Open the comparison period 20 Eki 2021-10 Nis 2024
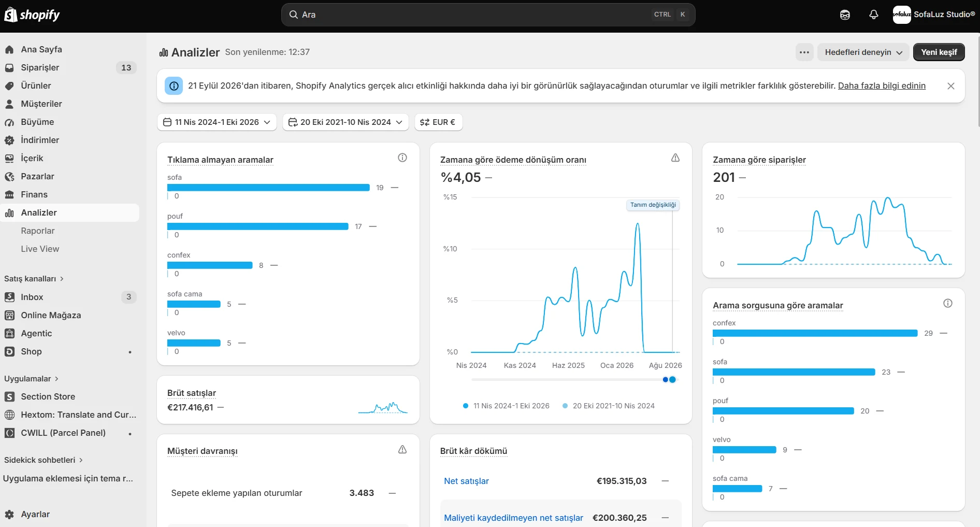The width and height of the screenshot is (980, 527). 345,122
